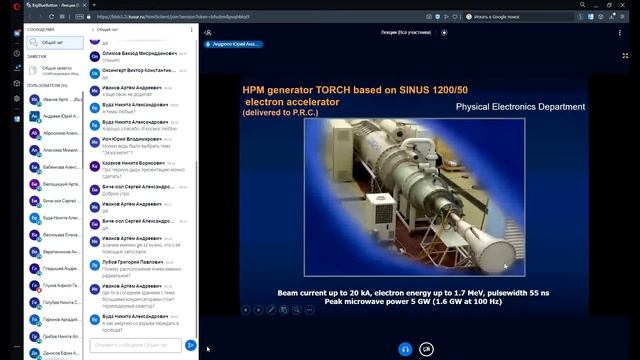Send the chat message with blue arrow button
Image resolution: width=640 pixels, height=360 pixels.
pyautogui.click(x=191, y=345)
